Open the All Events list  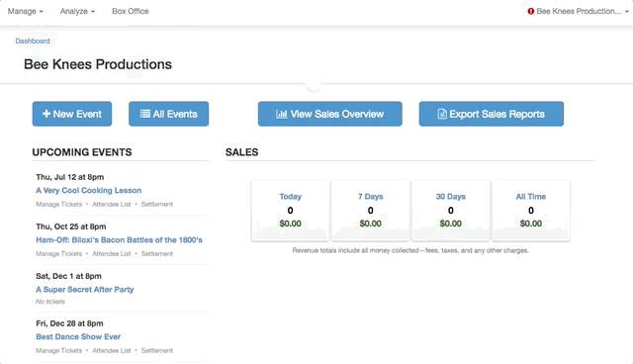click(169, 114)
